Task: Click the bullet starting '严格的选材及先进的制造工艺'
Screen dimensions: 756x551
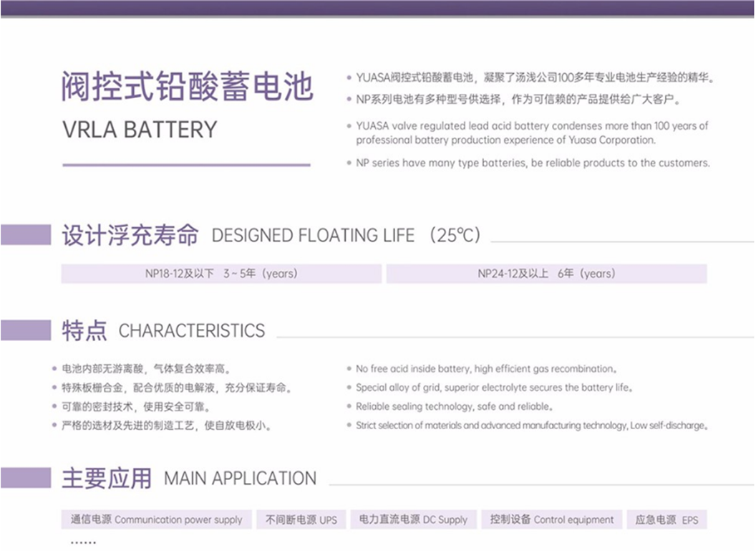Action: click(x=167, y=426)
